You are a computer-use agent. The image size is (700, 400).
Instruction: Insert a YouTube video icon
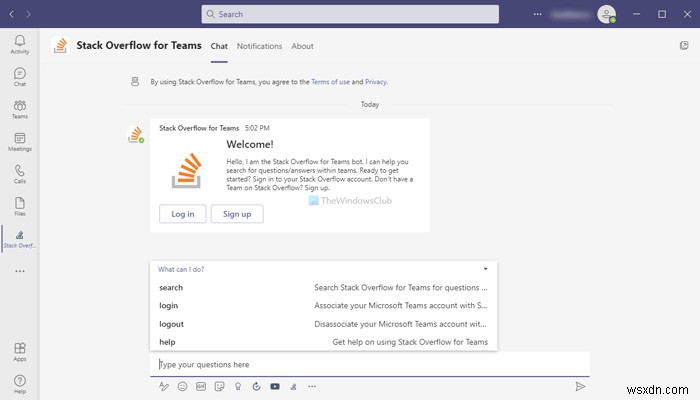pos(275,386)
